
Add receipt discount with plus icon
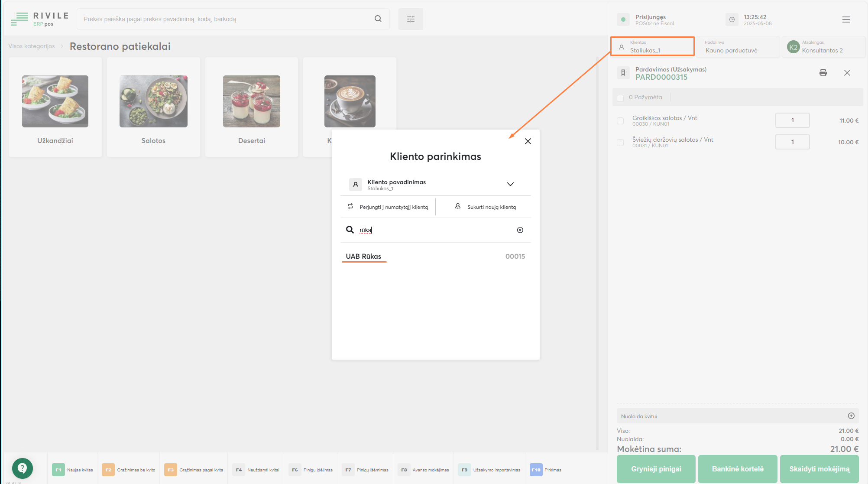pyautogui.click(x=851, y=416)
